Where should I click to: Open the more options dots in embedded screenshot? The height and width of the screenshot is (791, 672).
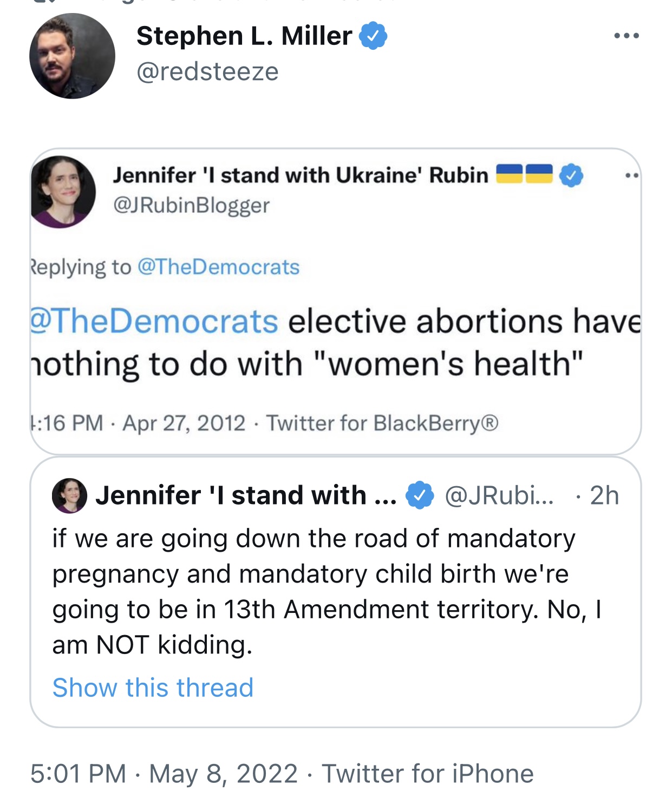point(632,175)
